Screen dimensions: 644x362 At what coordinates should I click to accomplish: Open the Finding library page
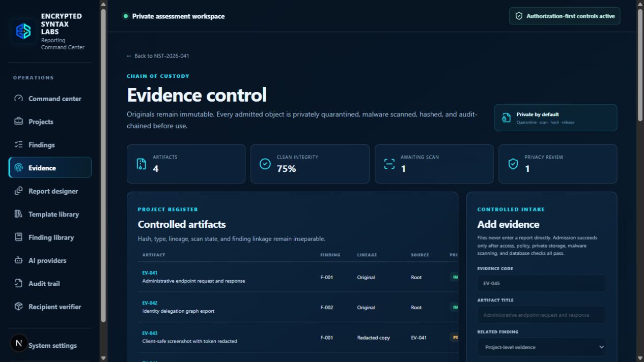50,237
